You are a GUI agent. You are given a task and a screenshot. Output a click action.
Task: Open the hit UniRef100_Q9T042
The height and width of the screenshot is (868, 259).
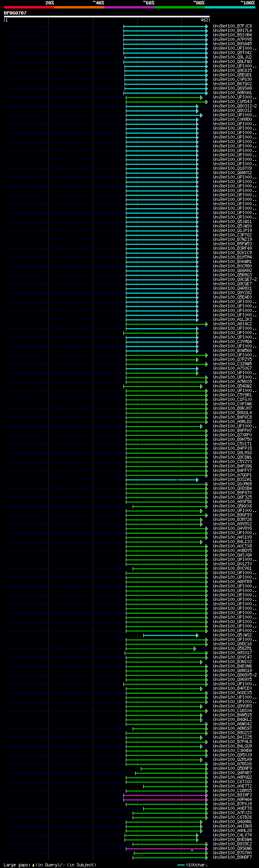[x=232, y=53]
